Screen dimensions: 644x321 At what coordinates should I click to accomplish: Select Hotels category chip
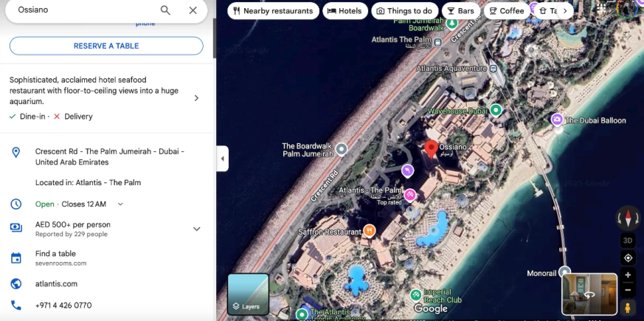tap(344, 11)
